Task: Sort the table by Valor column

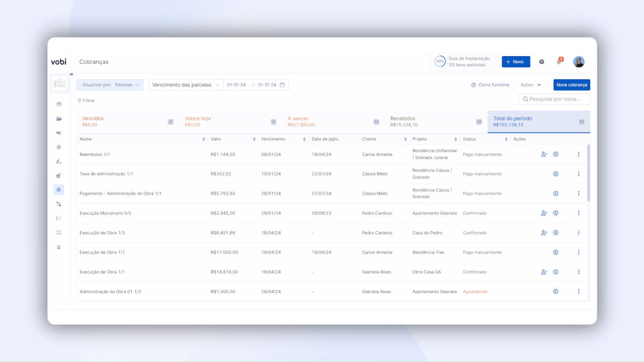Action: tap(254, 139)
